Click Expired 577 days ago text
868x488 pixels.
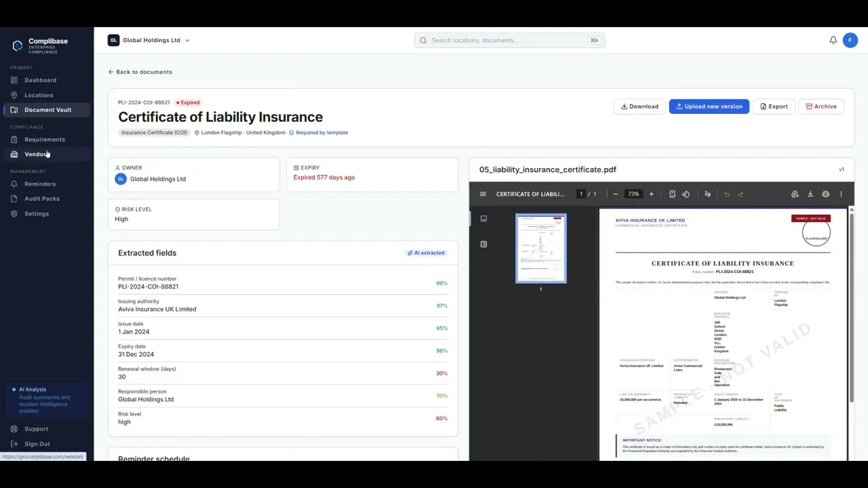(324, 178)
